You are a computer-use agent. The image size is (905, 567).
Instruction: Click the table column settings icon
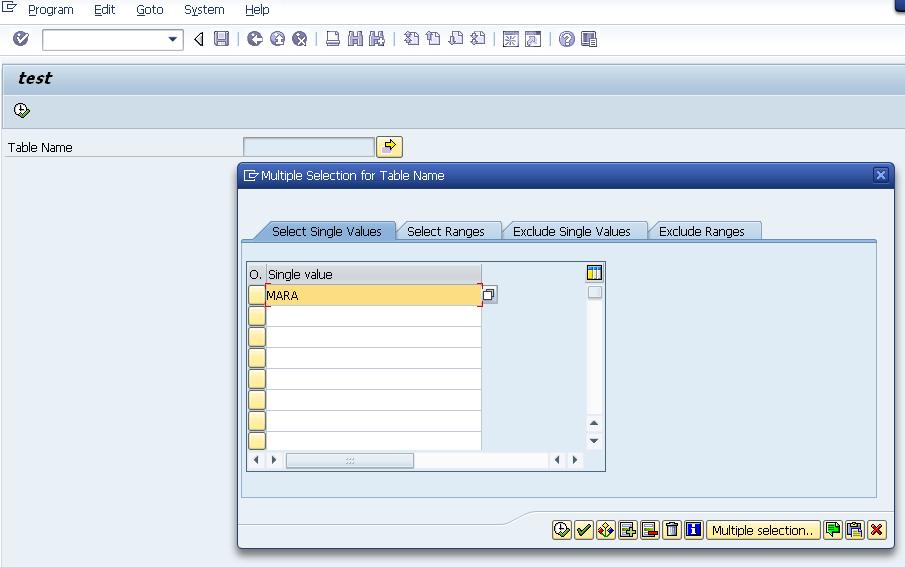pyautogui.click(x=595, y=273)
